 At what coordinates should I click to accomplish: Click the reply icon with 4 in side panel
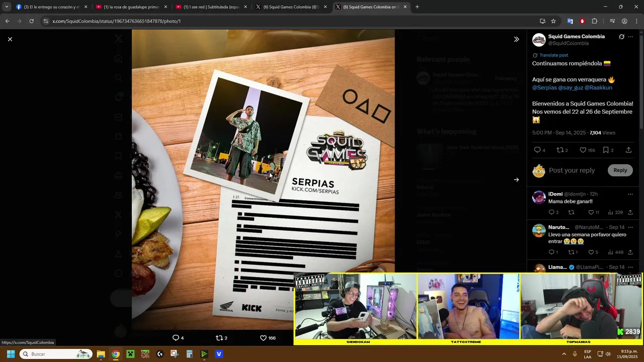[x=537, y=150]
